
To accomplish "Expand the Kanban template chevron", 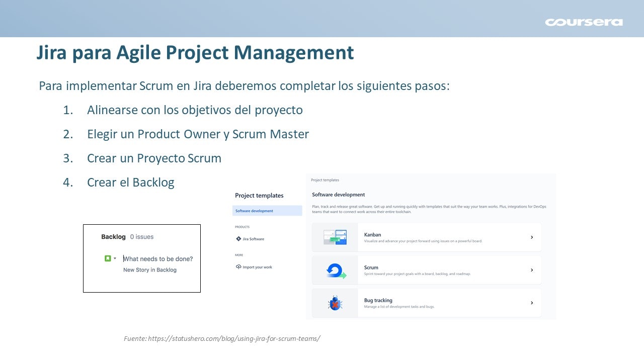I will tap(532, 237).
